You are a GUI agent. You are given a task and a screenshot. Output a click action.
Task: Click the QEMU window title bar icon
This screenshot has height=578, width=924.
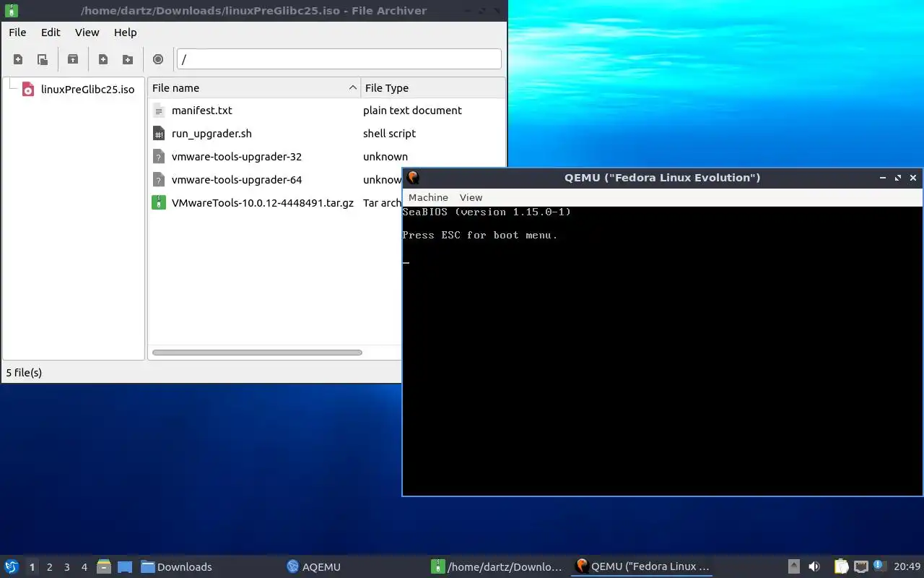[413, 178]
